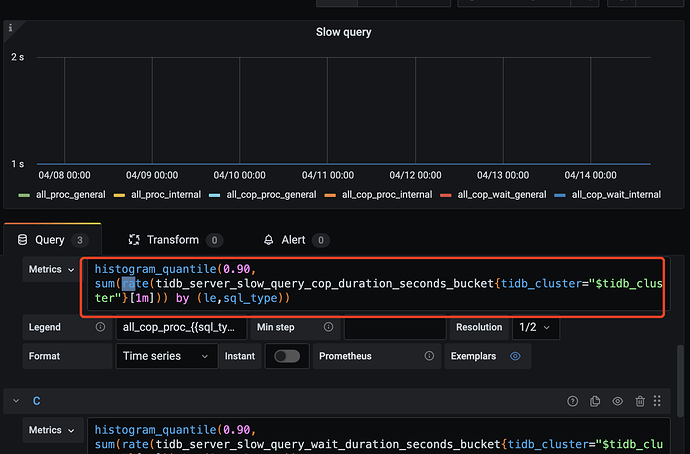Show the Prometheus link info icon

click(429, 355)
